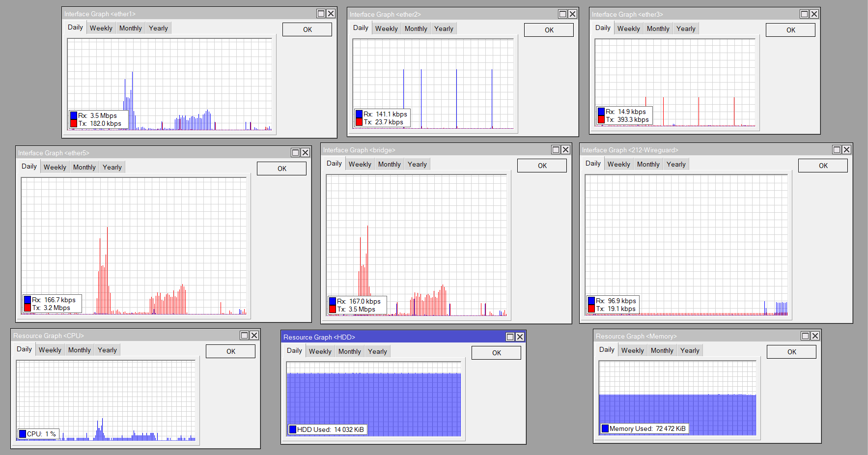Image resolution: width=868 pixels, height=455 pixels.
Task: View Monthly tab in Memory graph window
Action: pos(662,350)
